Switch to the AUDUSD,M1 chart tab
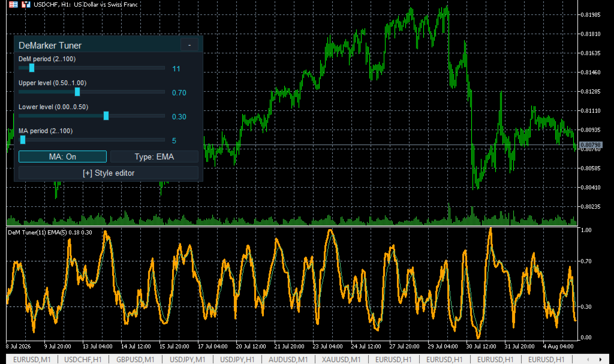This screenshot has width=614, height=364. point(288,359)
